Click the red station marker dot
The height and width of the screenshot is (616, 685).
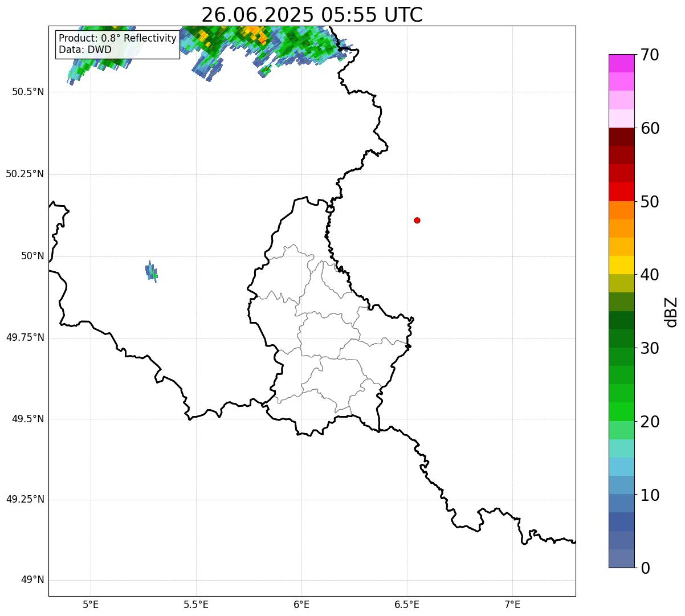point(417,220)
